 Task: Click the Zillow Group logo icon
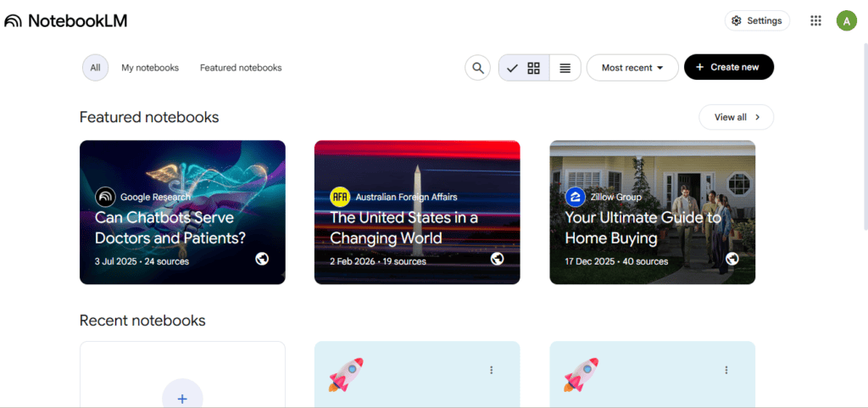[x=576, y=197]
